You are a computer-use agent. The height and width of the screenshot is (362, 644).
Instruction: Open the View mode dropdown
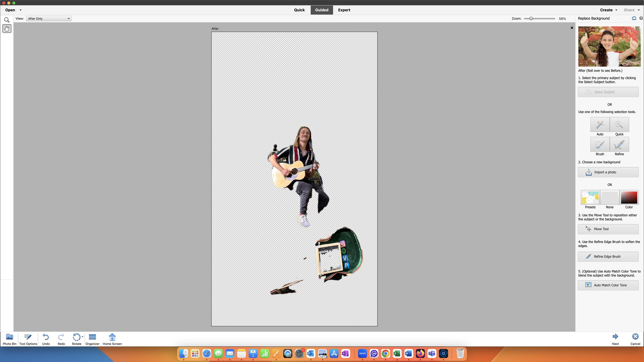[x=48, y=18]
